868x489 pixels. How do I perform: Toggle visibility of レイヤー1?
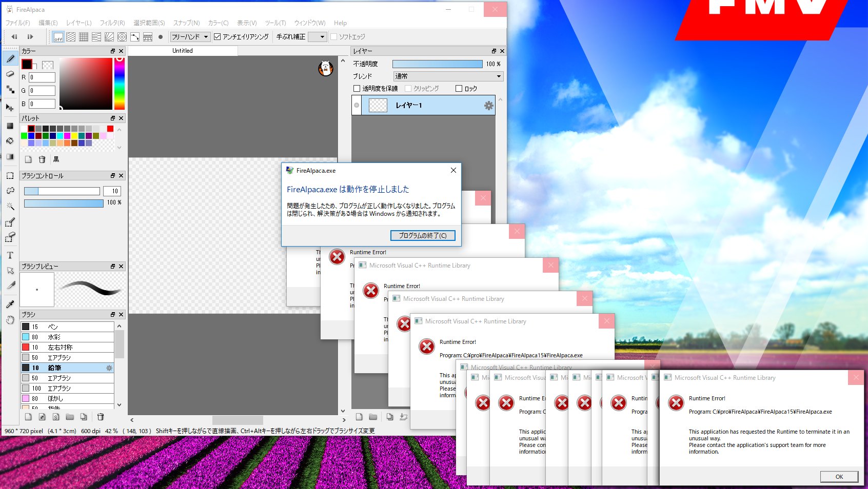pos(357,105)
